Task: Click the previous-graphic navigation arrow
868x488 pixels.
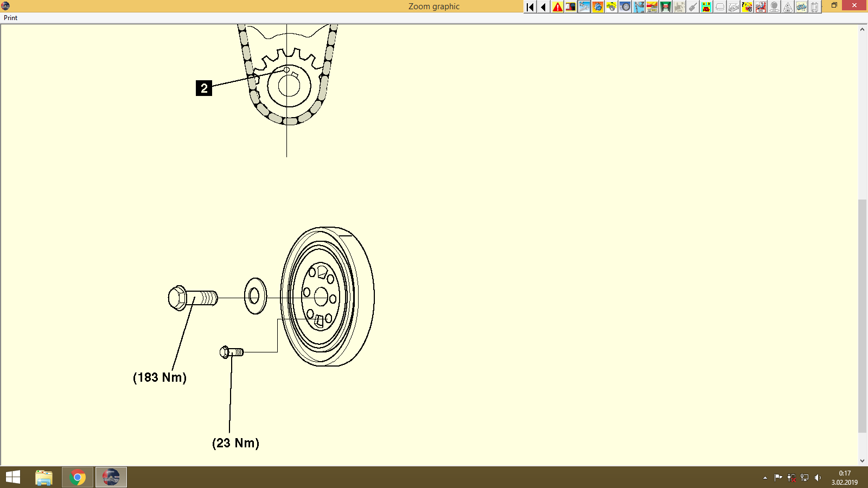Action: tap(544, 7)
